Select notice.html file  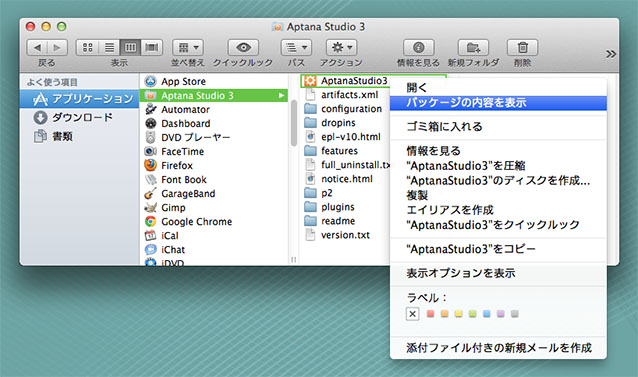(x=346, y=179)
